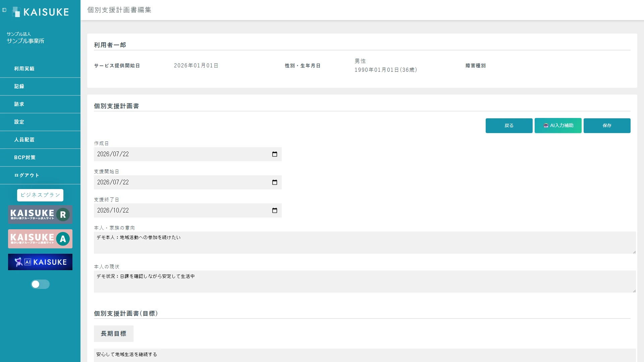Open the 請求 menu
This screenshot has width=644, height=362.
coord(40,104)
